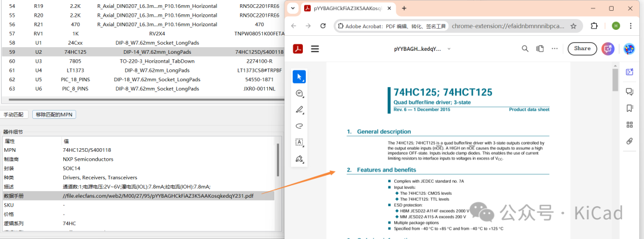Click the Drivers, Receivers, Transceivers value
Viewport: 644px width, 239px height.
[x=100, y=177]
